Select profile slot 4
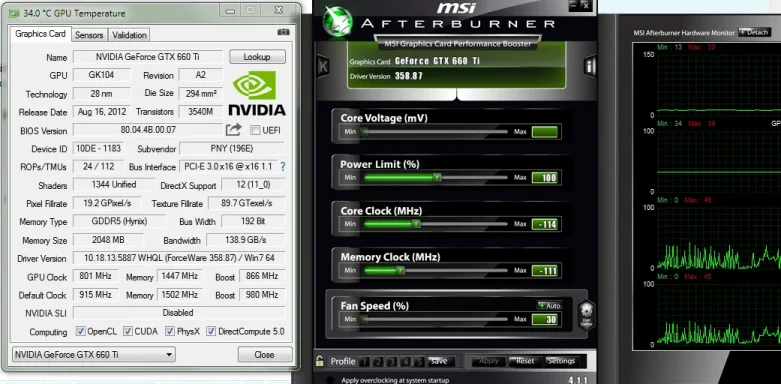 click(405, 362)
